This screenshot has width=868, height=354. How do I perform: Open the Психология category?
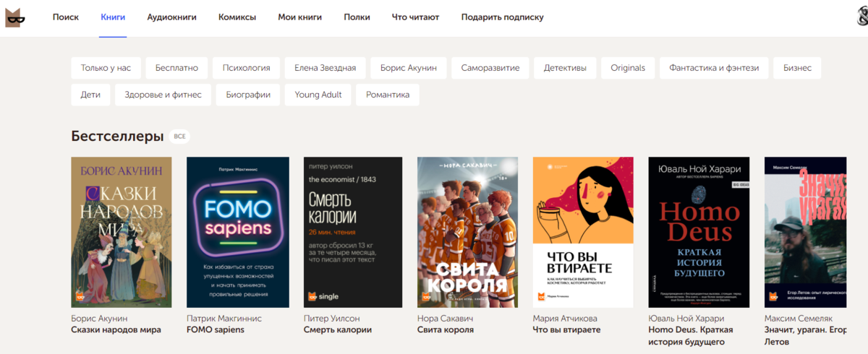point(247,68)
